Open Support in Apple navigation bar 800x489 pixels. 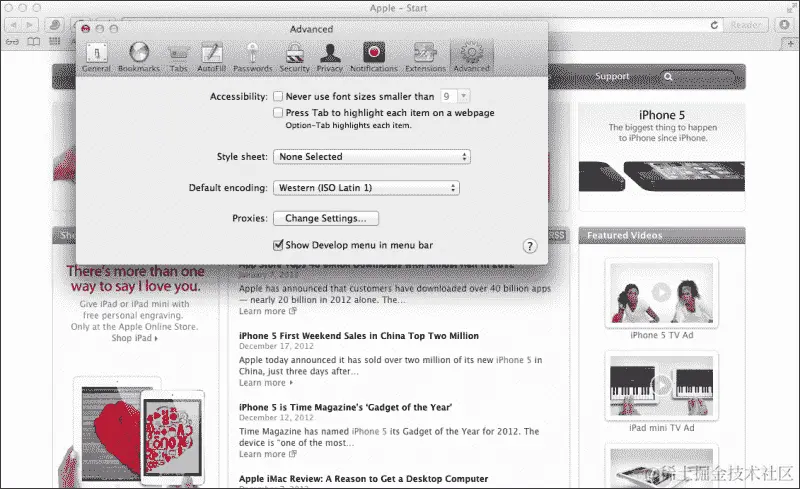[x=612, y=77]
